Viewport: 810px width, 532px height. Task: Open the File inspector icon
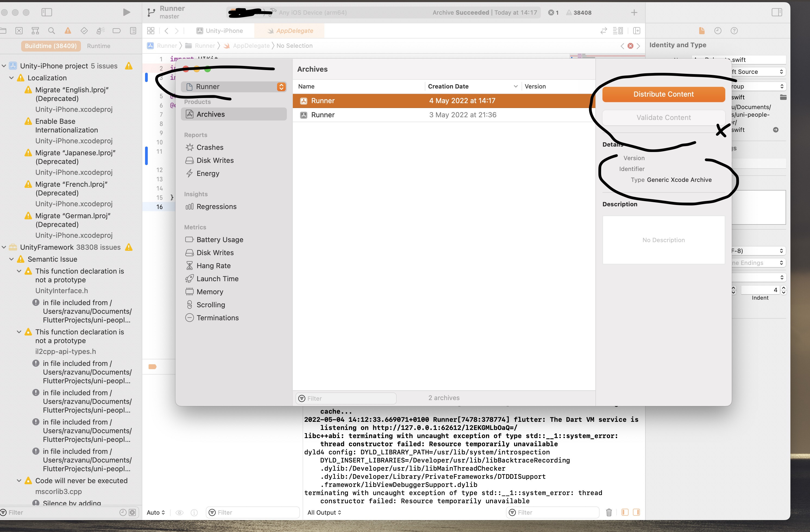(x=702, y=31)
